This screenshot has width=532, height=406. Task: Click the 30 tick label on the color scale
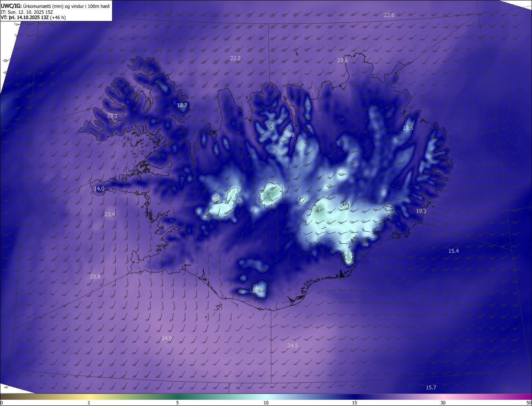click(x=443, y=403)
